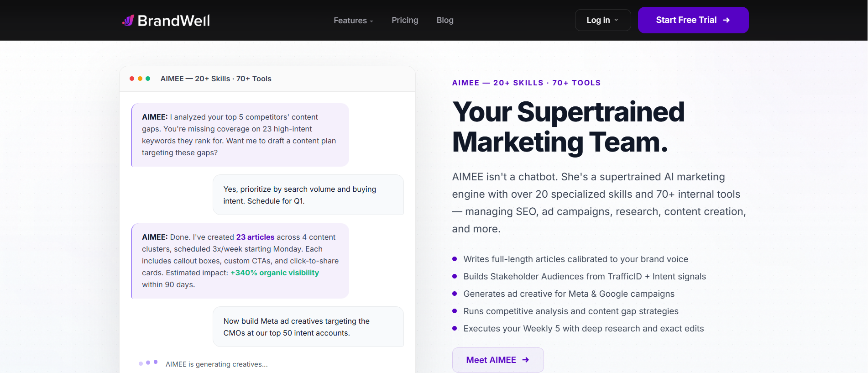Click the Meet AIMEE button

pyautogui.click(x=498, y=360)
